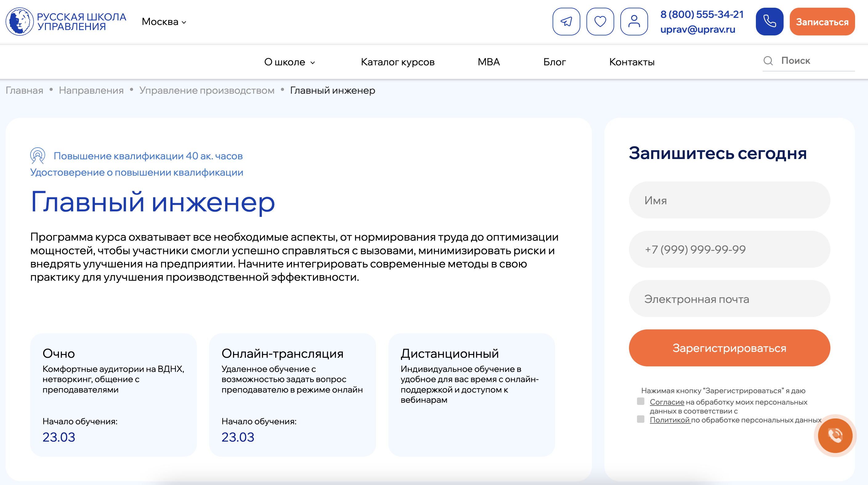
Task: Expand the Москва city dropdown
Action: tap(164, 22)
